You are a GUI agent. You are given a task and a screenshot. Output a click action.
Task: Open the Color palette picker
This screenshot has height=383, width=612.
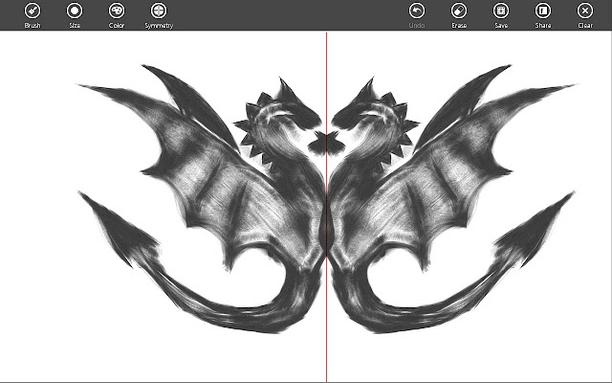pyautogui.click(x=116, y=11)
